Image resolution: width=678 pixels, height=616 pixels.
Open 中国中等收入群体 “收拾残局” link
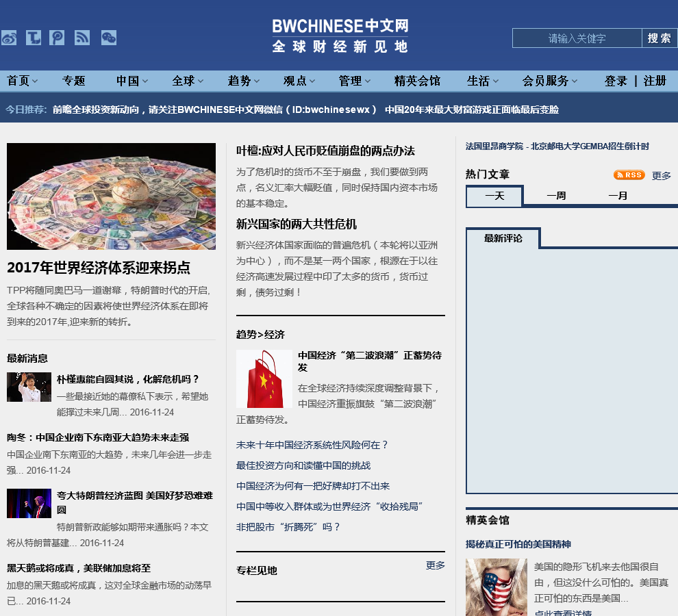point(329,506)
